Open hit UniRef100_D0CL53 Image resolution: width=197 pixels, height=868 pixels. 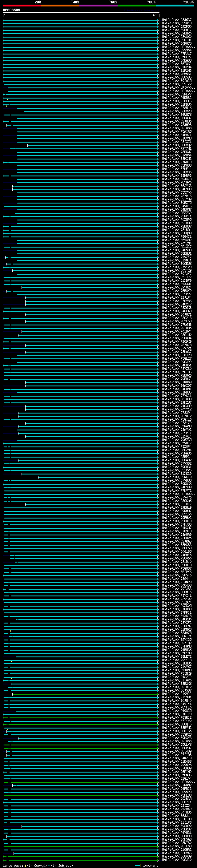tap(177, 548)
